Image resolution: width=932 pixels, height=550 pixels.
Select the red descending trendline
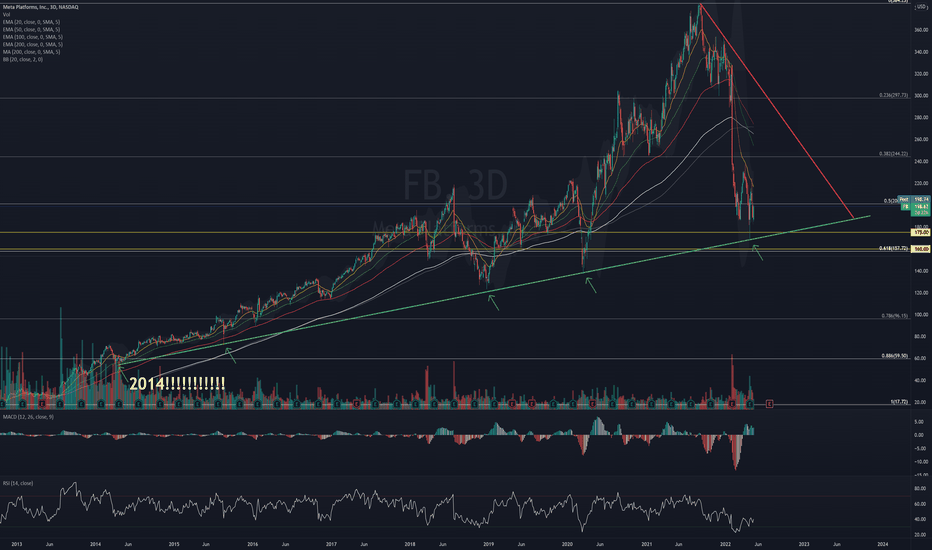[777, 111]
